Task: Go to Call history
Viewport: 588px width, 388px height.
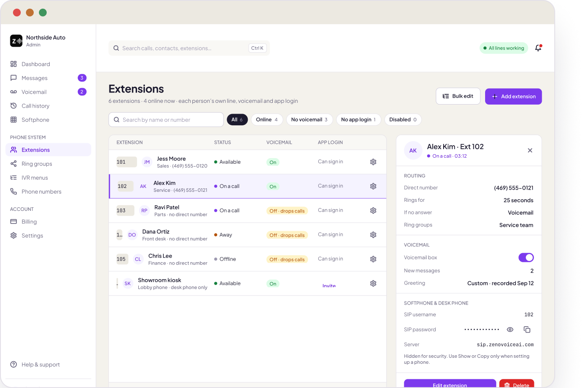Action: point(48,106)
